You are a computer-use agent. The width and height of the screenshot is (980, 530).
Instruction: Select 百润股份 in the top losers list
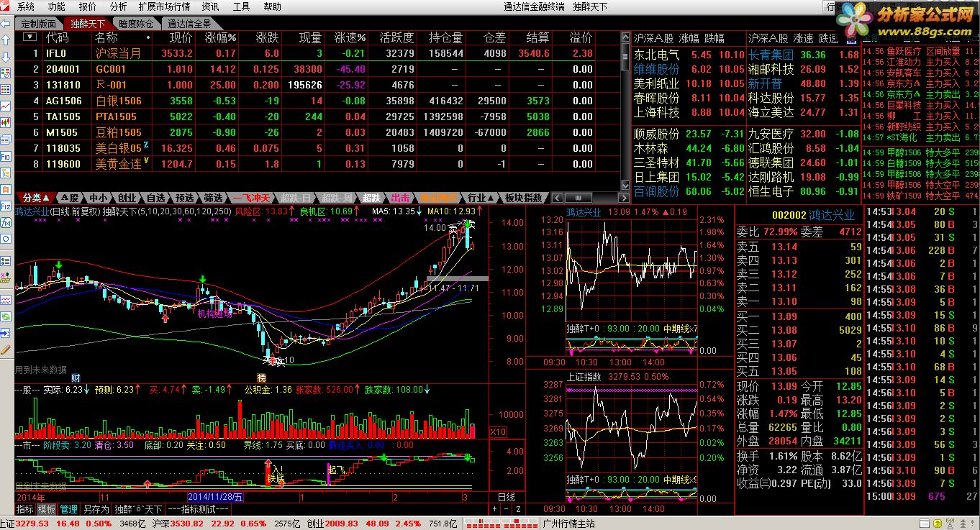pyautogui.click(x=656, y=191)
